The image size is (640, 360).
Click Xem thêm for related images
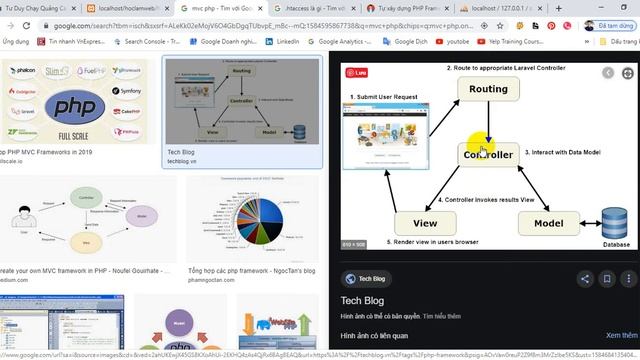tap(622, 336)
